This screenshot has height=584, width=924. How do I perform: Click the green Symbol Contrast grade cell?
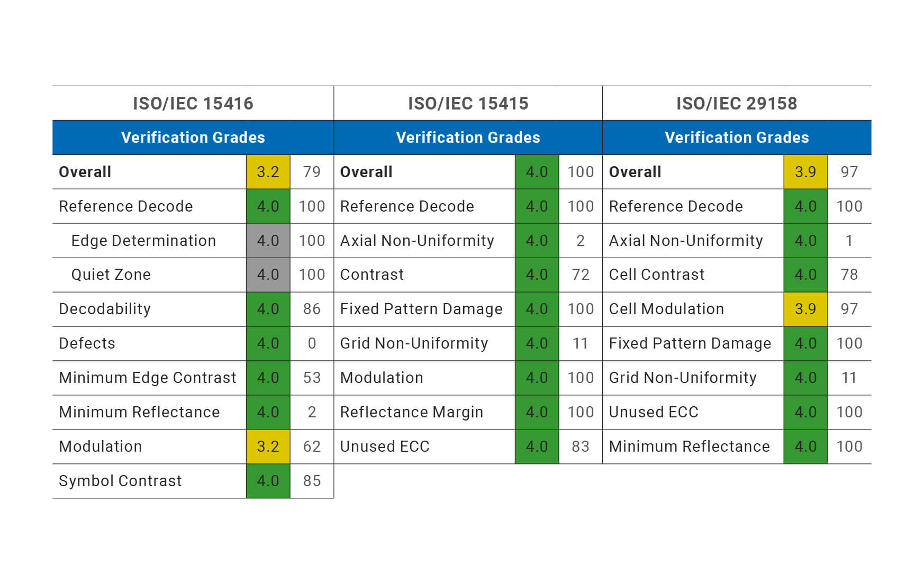268,481
